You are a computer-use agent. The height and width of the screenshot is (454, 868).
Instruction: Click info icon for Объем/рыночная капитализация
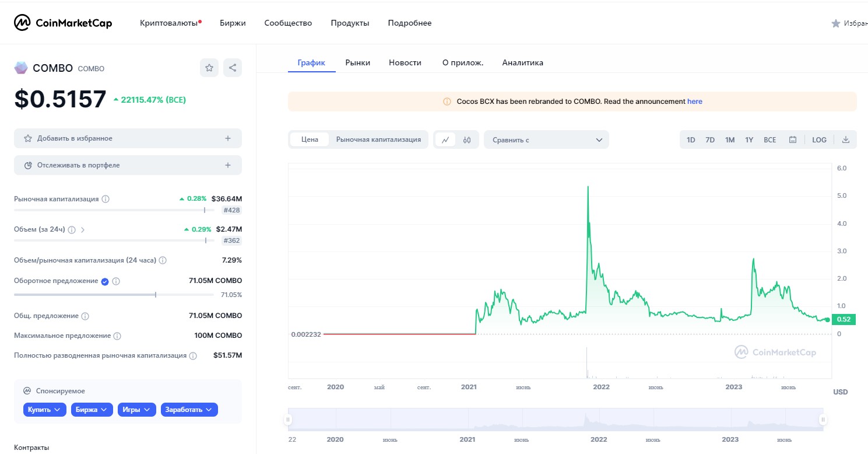(163, 260)
